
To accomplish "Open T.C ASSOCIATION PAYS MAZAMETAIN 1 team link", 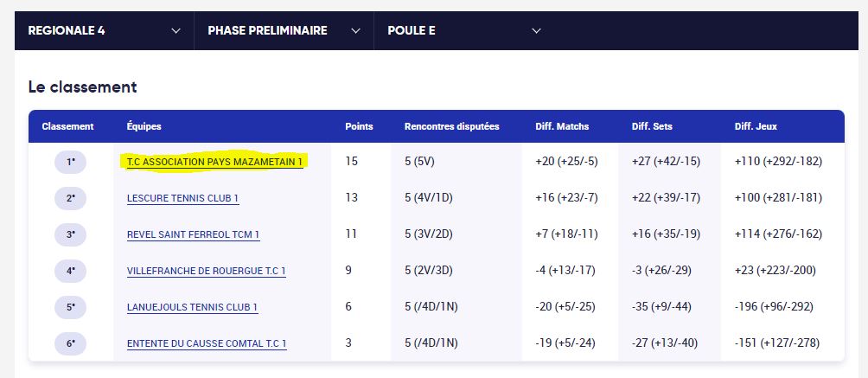I will click(x=214, y=162).
